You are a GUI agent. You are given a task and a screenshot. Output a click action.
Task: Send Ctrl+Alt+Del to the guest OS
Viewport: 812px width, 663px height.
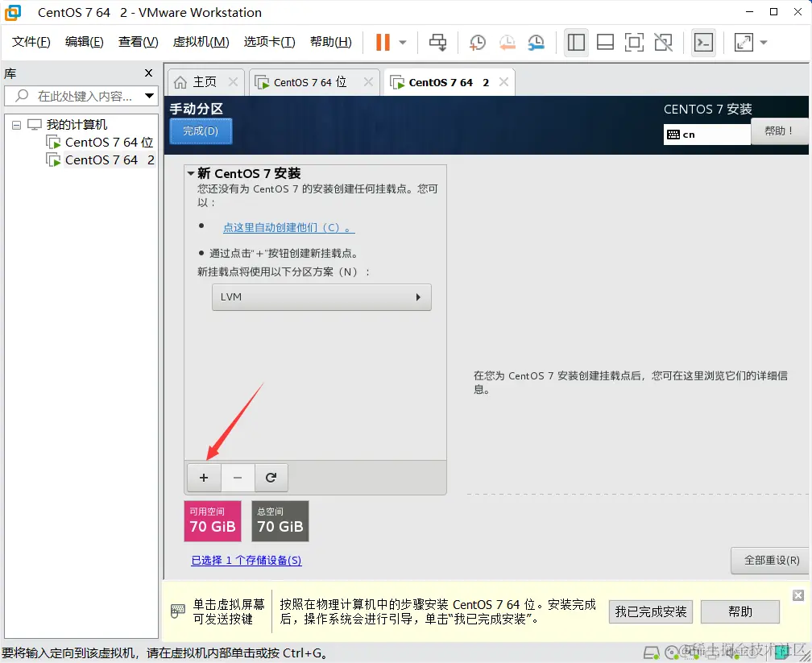pyautogui.click(x=437, y=42)
